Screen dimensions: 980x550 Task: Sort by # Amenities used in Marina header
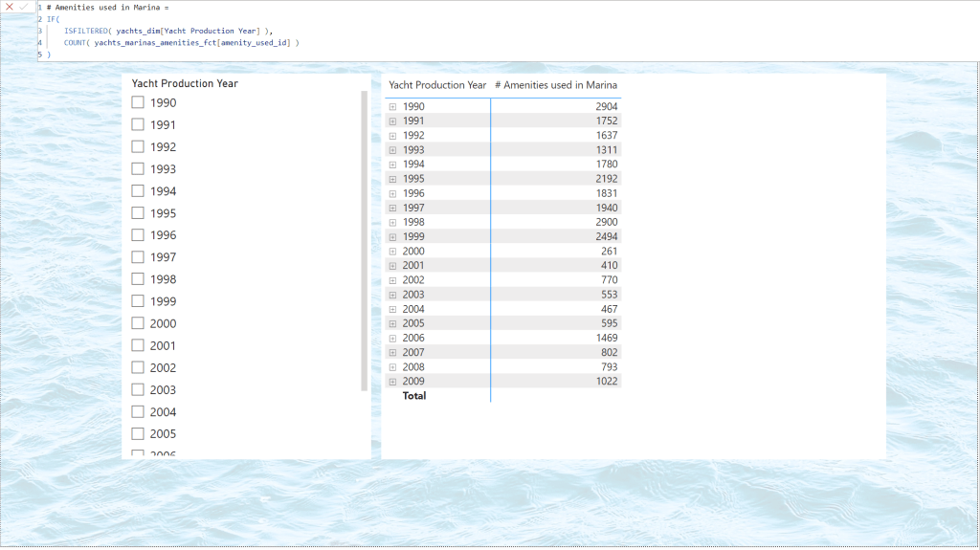[x=556, y=85]
